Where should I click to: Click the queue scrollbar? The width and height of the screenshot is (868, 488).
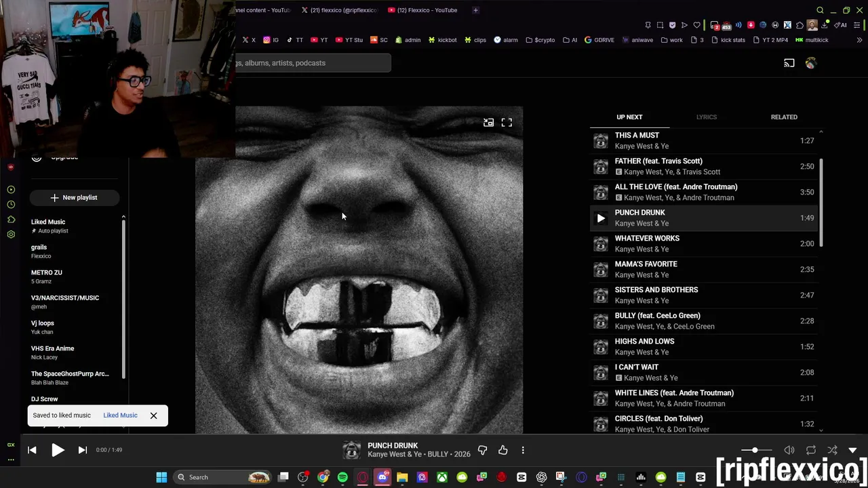pyautogui.click(x=821, y=203)
